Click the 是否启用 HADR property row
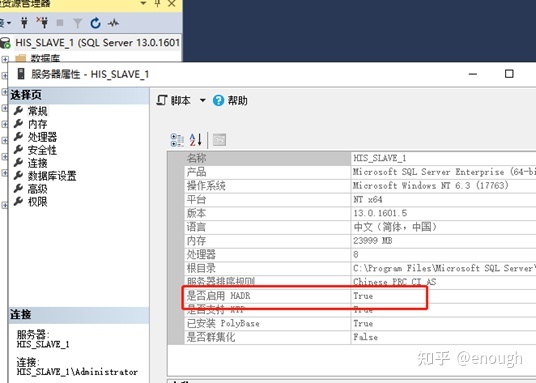536x383 pixels. coord(360,296)
